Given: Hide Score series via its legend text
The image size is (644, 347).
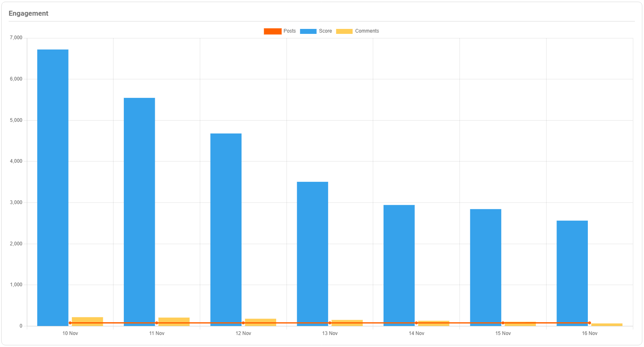Looking at the screenshot, I should tap(325, 31).
